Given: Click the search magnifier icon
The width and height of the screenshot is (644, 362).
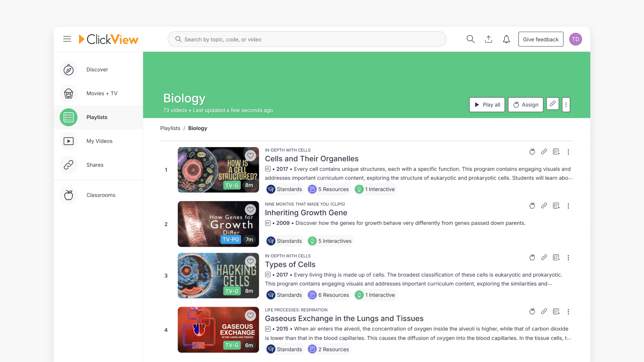Looking at the screenshot, I should tap(471, 39).
